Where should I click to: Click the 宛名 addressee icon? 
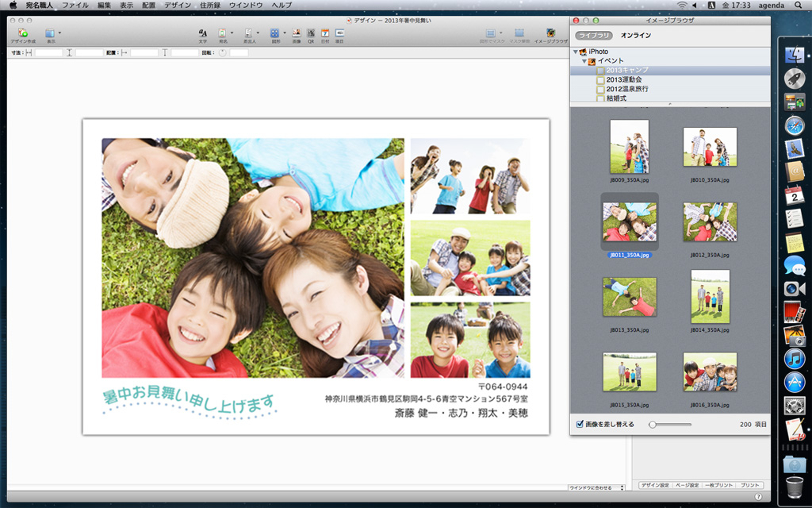[222, 33]
